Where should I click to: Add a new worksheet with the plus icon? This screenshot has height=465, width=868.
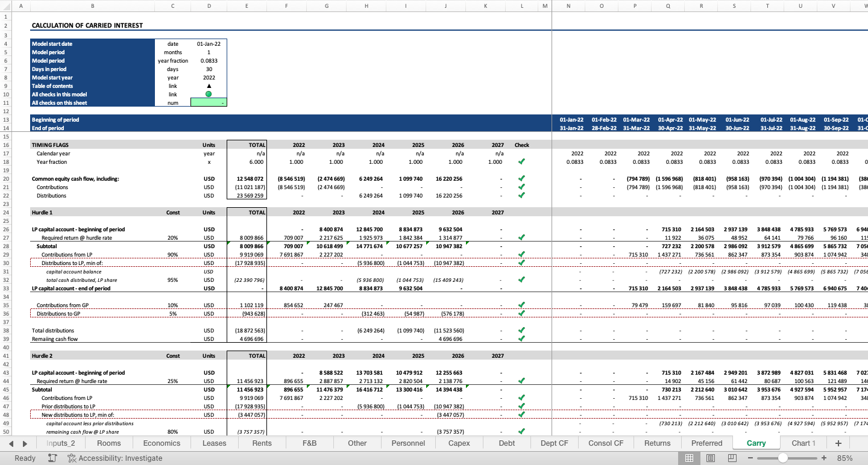coord(838,443)
